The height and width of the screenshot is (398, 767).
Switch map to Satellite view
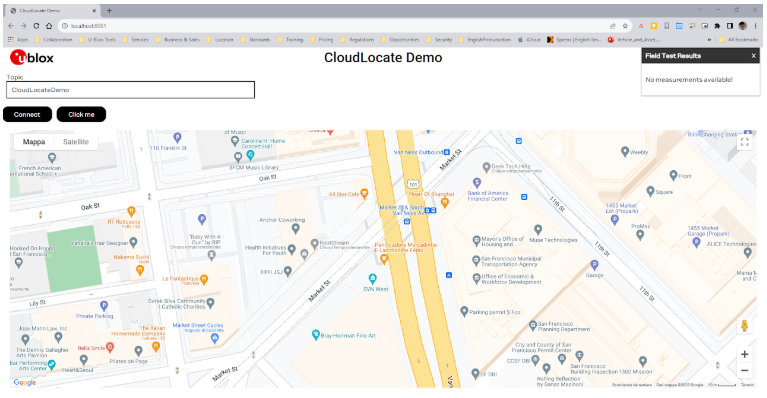tap(76, 142)
